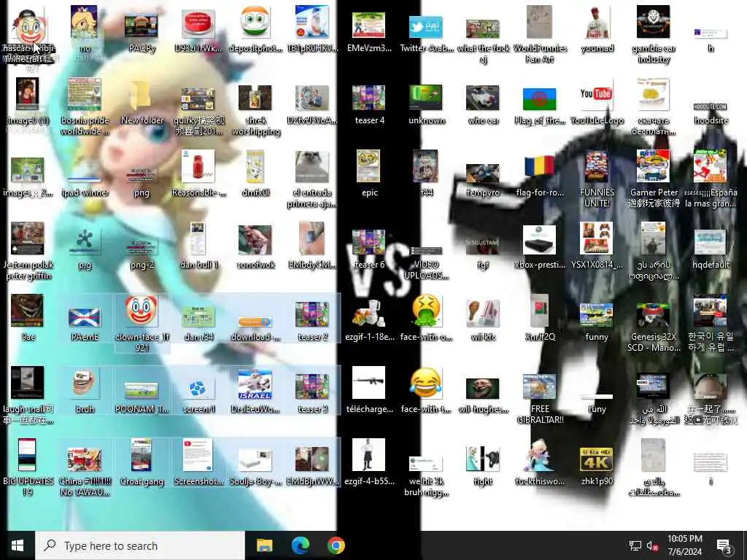Select the Gamer Peter desktop file
Viewport: 747px width, 560px height.
click(653, 179)
